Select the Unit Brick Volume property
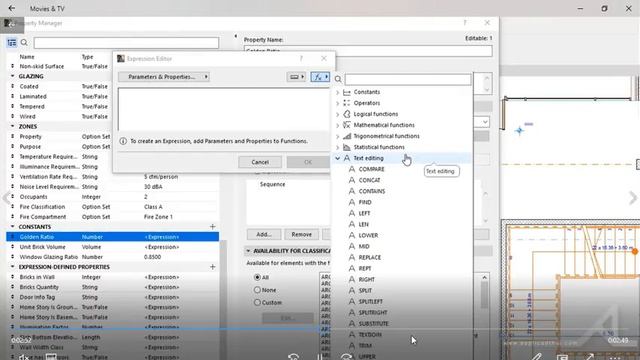 pyautogui.click(x=113, y=247)
